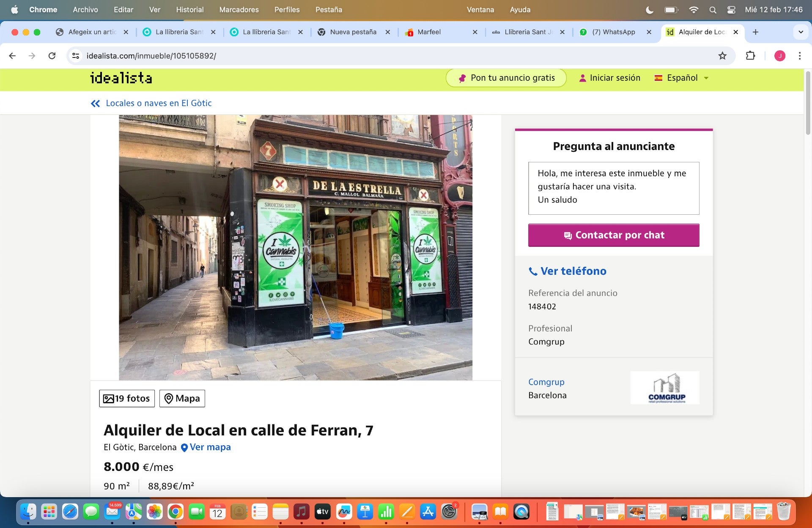Close the Marfeel tab
This screenshot has width=812, height=528.
pos(475,32)
